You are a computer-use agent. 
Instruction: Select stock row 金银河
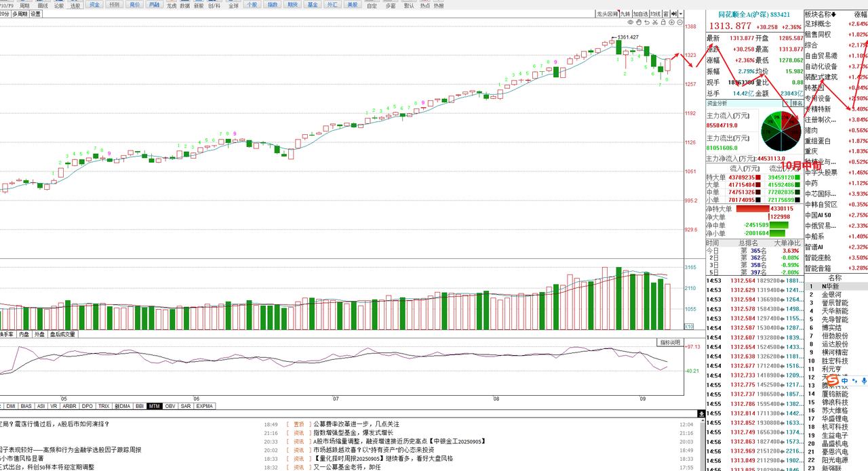point(835,295)
